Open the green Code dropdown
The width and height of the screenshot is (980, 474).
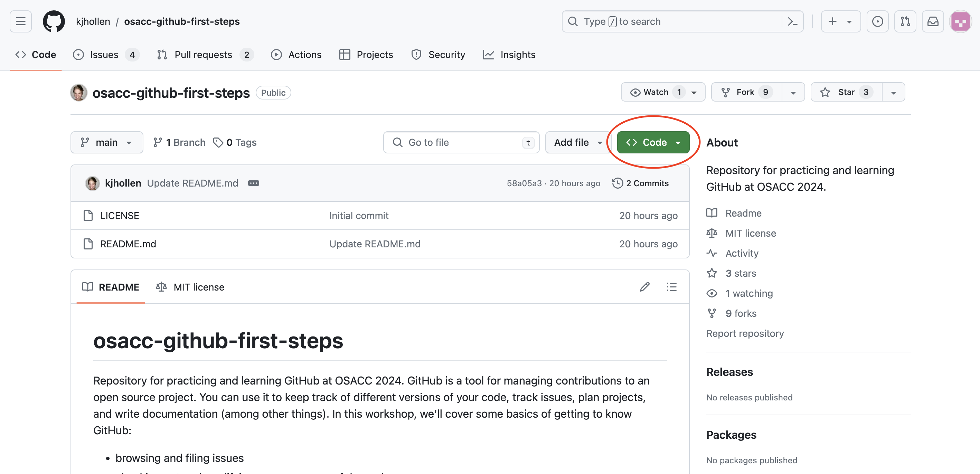653,142
